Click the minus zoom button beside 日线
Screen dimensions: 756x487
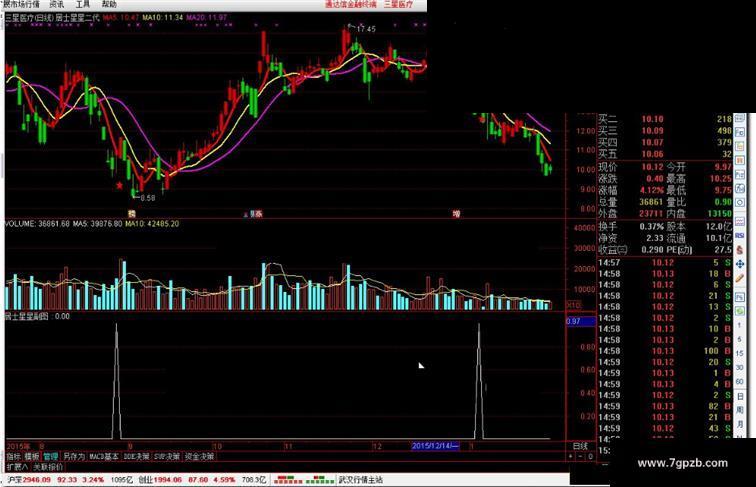[580, 456]
